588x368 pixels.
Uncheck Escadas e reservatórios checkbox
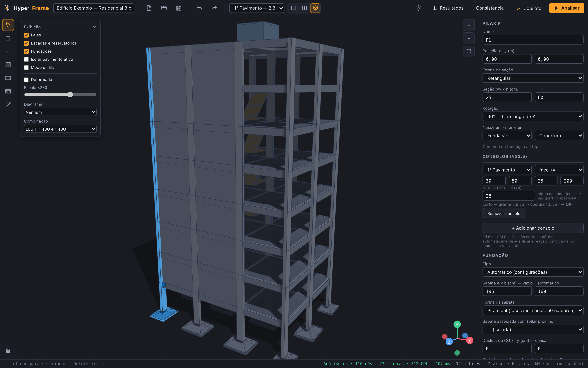pyautogui.click(x=26, y=43)
